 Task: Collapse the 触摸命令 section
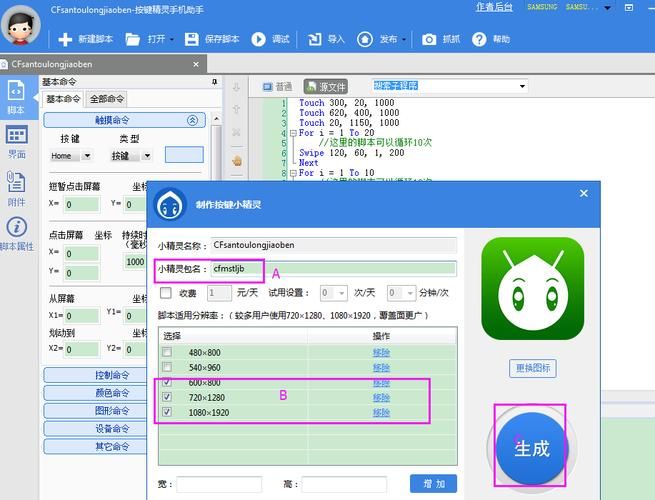192,120
